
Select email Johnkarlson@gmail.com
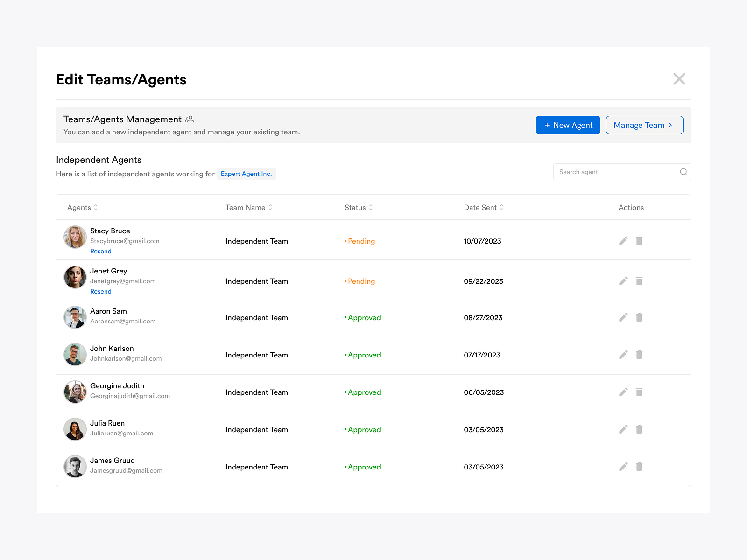[126, 358]
